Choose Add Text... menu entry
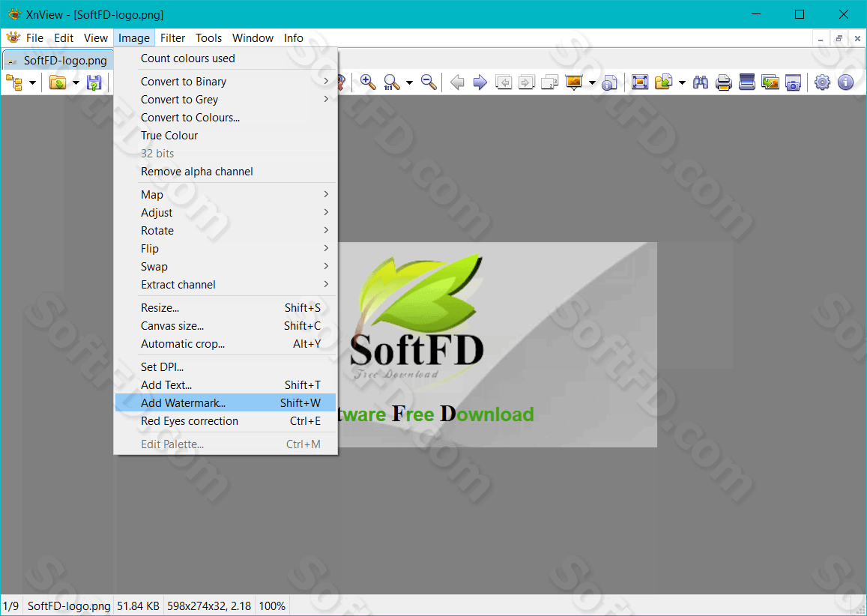Screen dimensions: 867x616 click(x=226, y=385)
